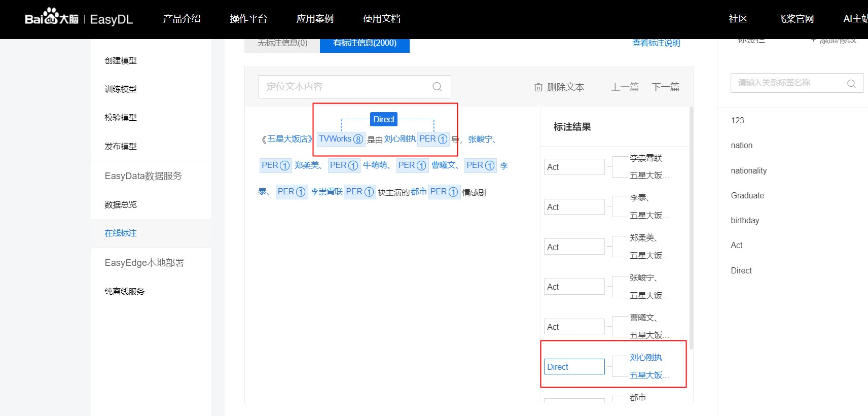This screenshot has width=868, height=416.
Task: Open the 操作平台 menu in top navigation
Action: tap(248, 19)
